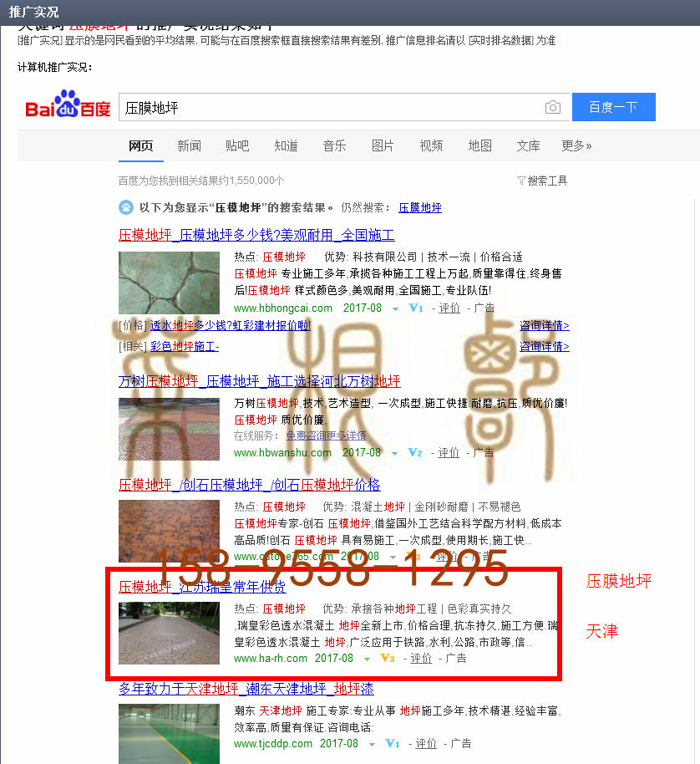Click green stone floor thumbnail
700x764 pixels.
point(169,283)
